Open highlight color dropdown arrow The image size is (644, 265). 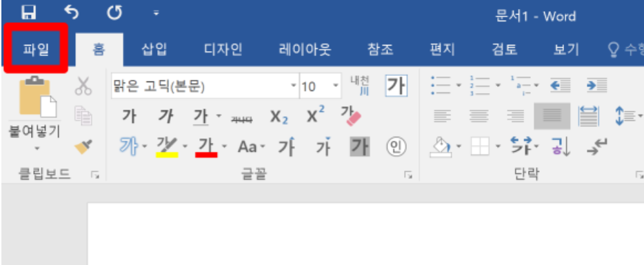pos(185,146)
